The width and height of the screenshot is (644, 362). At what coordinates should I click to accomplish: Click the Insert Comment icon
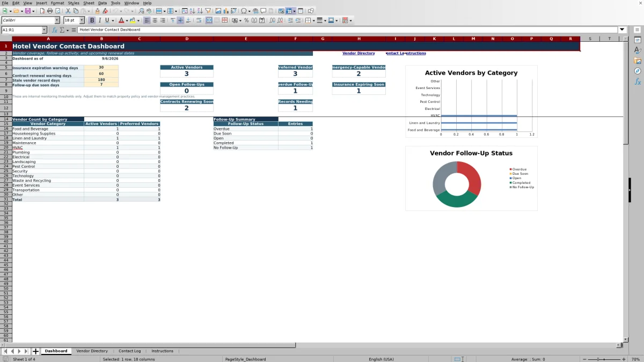coord(264,11)
